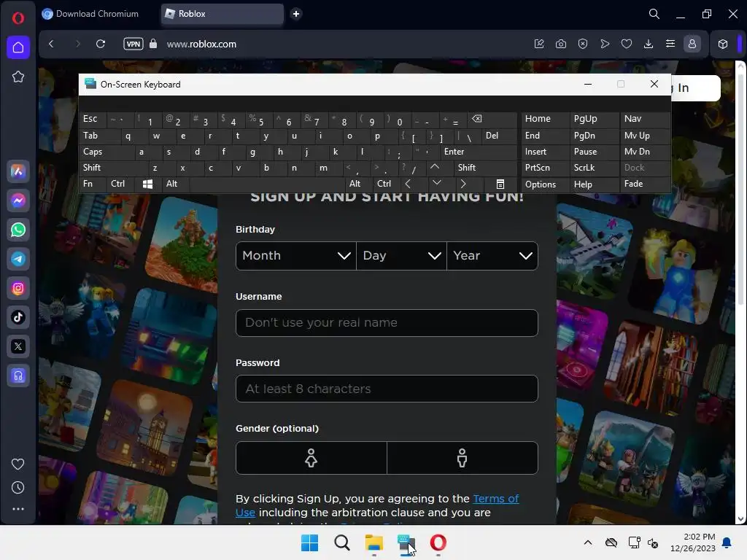747x560 pixels.
Task: Focus the Password input field
Action: coord(387,389)
